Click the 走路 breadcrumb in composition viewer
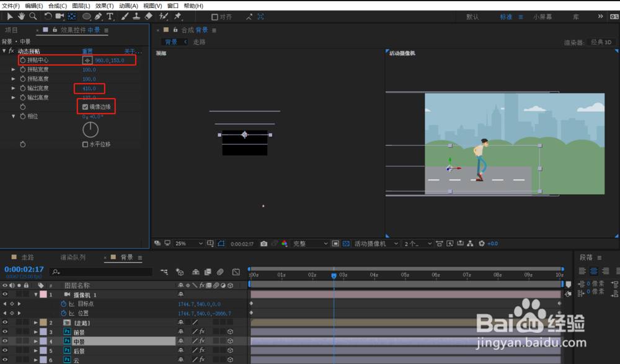The width and height of the screenshot is (620, 364). [199, 42]
